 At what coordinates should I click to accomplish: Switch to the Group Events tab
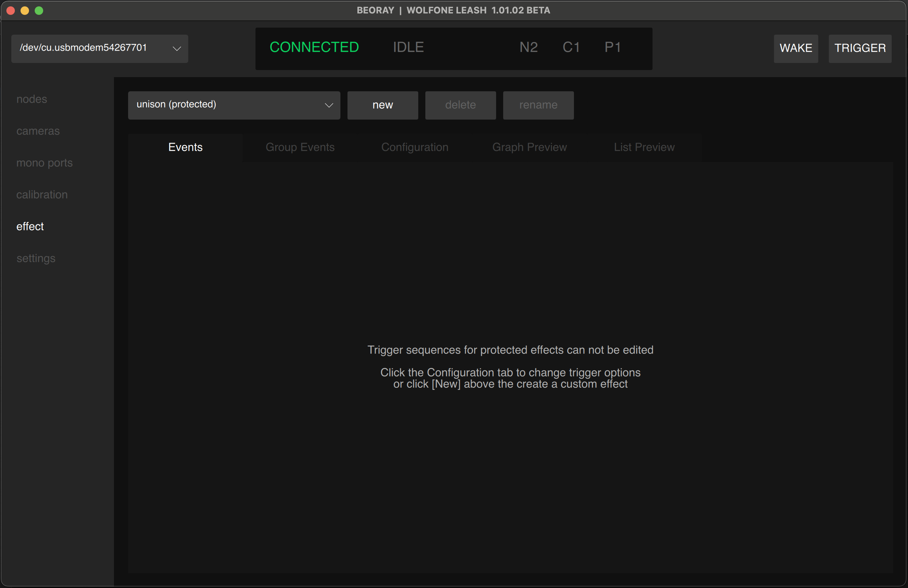(300, 147)
